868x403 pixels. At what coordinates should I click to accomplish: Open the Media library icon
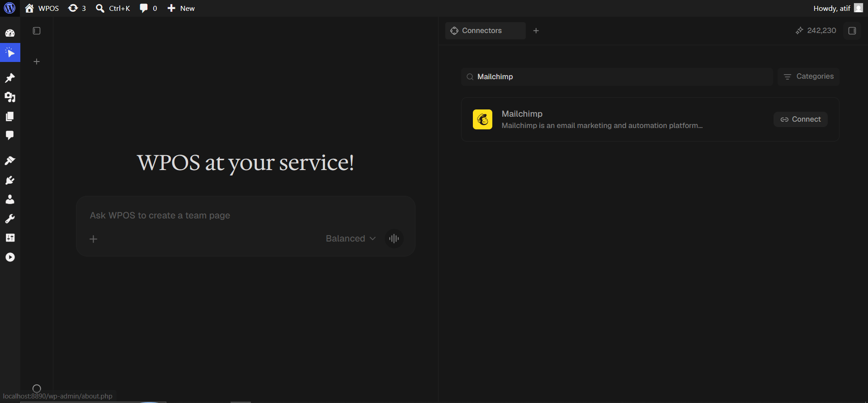[x=10, y=97]
